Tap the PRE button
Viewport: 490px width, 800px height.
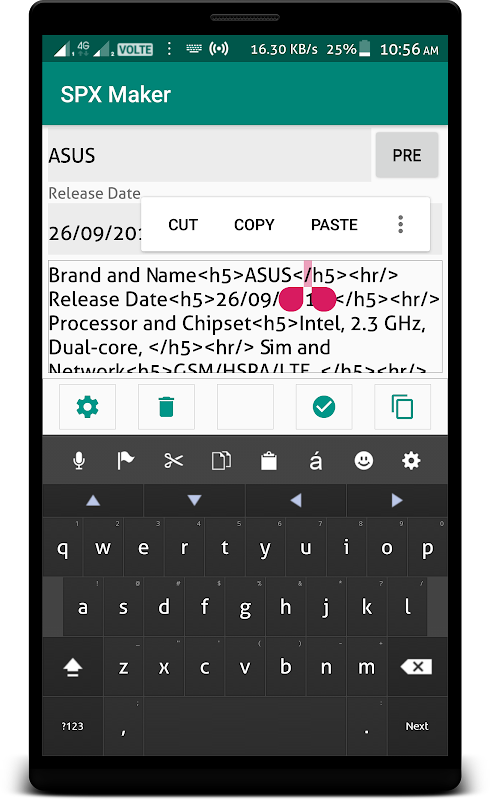click(x=407, y=155)
